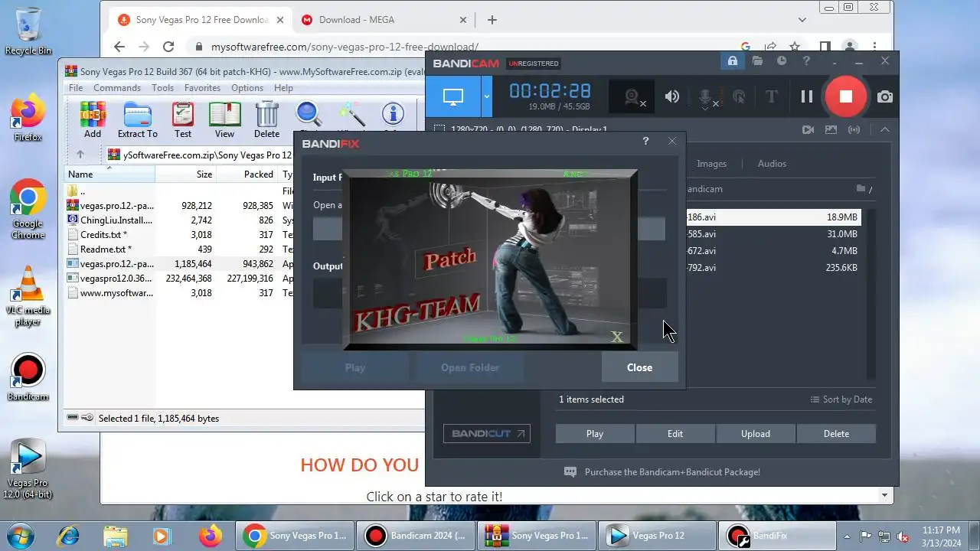
Task: Stop recording with Bandicam red button
Action: [845, 96]
